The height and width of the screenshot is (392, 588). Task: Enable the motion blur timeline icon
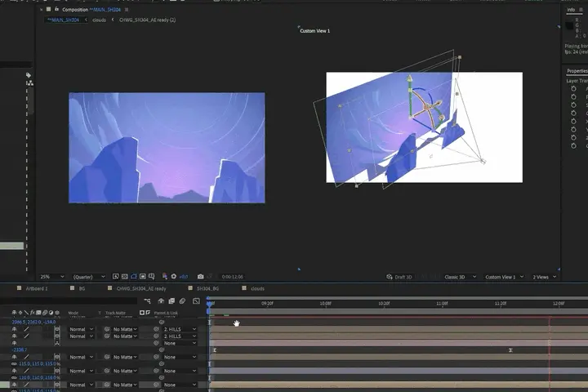tap(182, 301)
